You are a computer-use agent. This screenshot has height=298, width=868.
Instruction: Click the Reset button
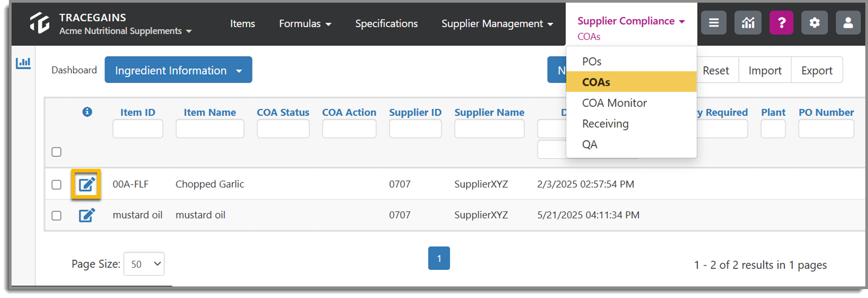(x=716, y=70)
